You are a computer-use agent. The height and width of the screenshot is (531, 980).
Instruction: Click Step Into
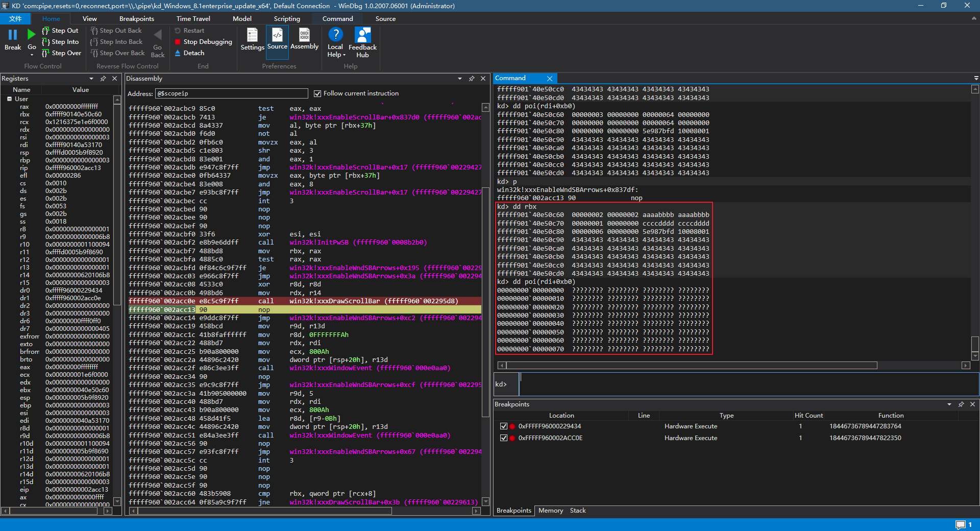click(x=60, y=42)
